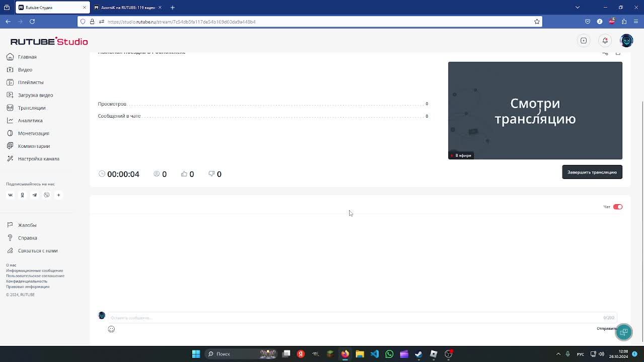Click the viewers count icon
This screenshot has height=362, width=644.
[x=156, y=173]
